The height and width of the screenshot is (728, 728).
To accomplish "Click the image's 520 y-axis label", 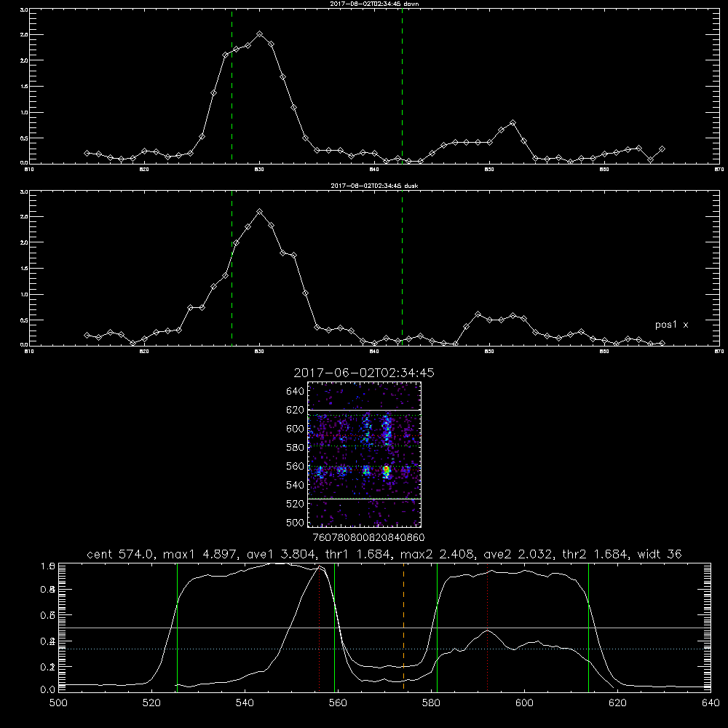I will tap(296, 504).
